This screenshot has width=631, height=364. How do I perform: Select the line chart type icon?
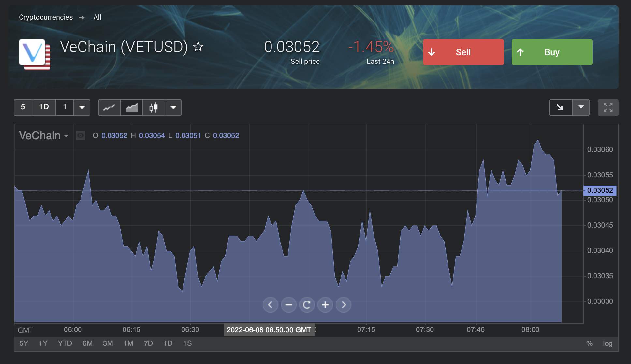point(109,107)
